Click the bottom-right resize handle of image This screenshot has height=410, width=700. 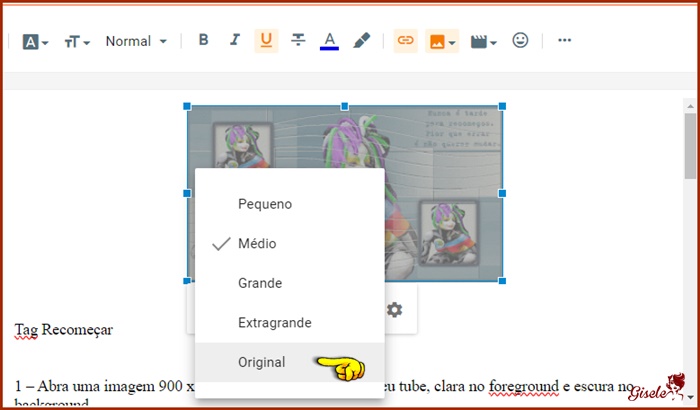pyautogui.click(x=502, y=281)
